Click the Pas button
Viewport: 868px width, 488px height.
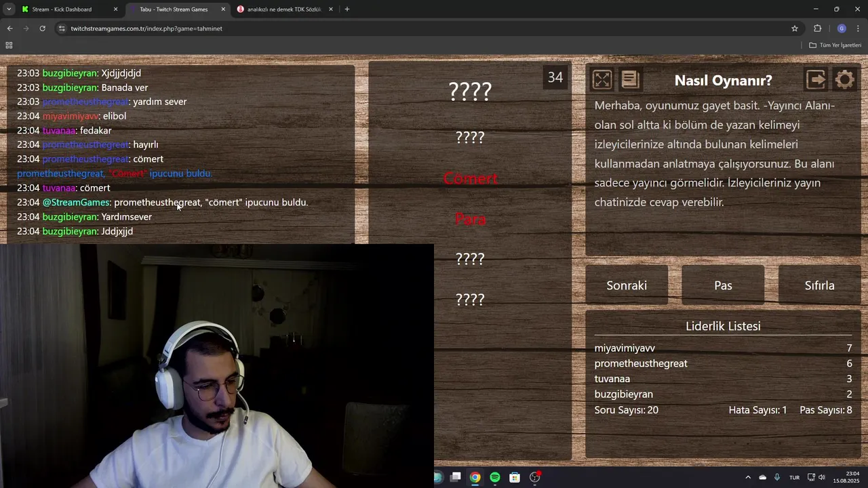pos(723,285)
